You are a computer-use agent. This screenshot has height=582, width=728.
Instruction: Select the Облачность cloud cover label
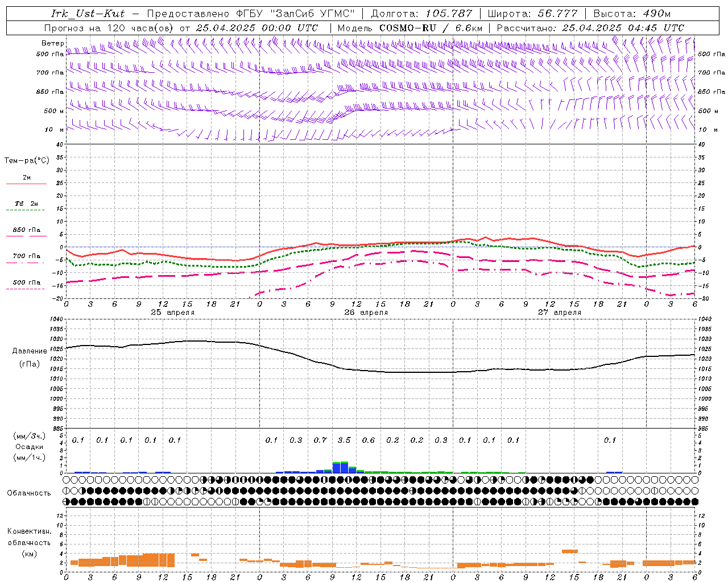coord(29,493)
